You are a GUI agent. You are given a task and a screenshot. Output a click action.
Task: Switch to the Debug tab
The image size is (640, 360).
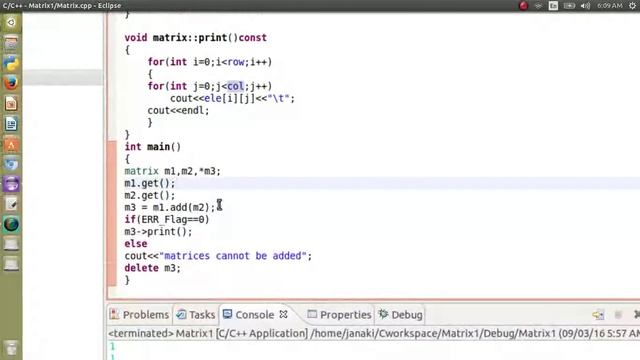[400, 315]
